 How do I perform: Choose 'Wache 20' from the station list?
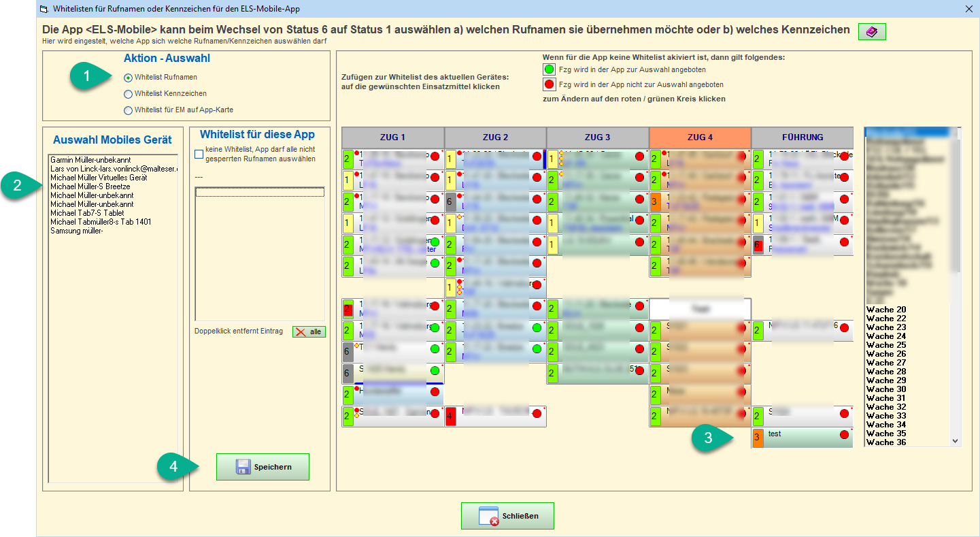tap(885, 310)
